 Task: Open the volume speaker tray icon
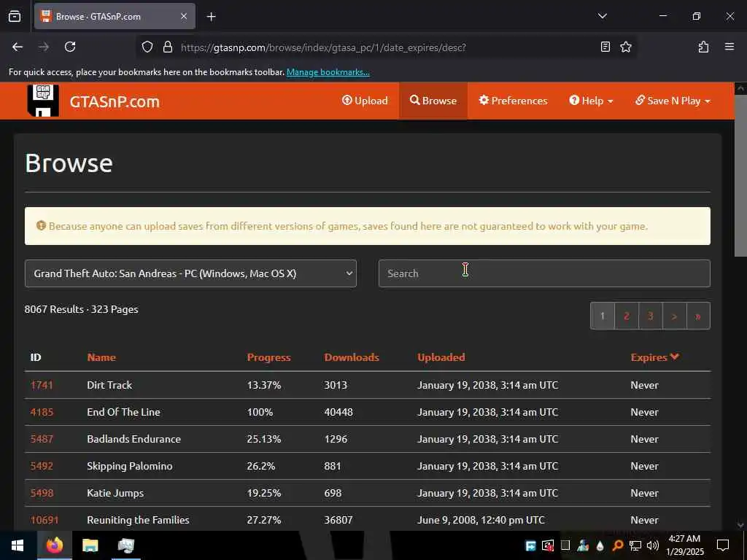[653, 545]
